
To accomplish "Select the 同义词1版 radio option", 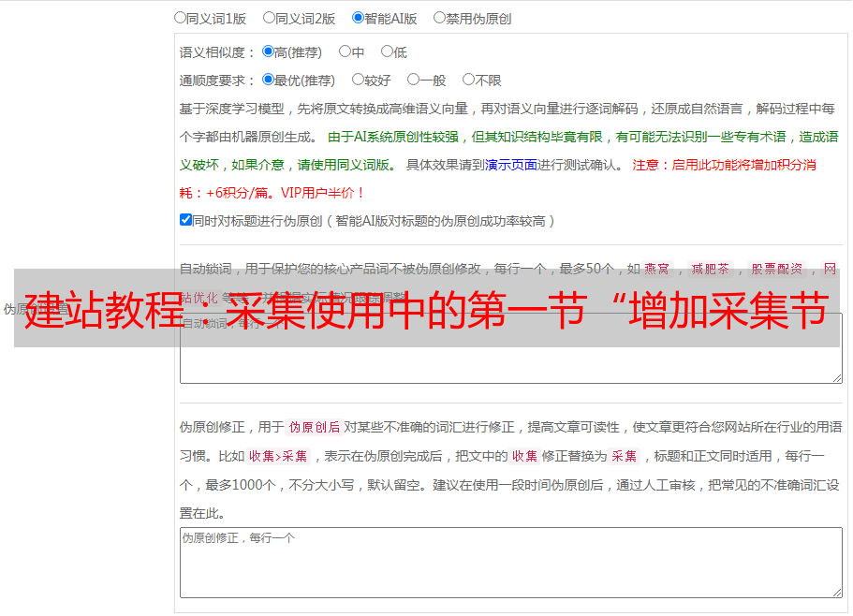I will tap(180, 18).
